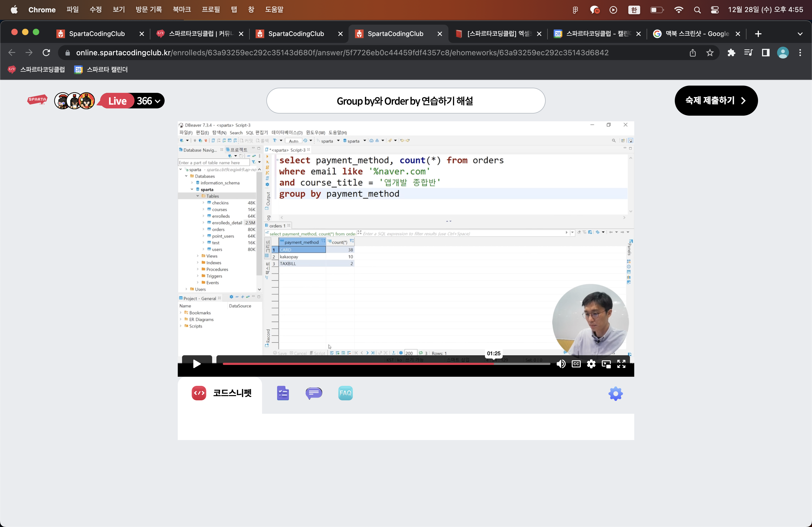
Task: Open the checklist tab icon
Action: pos(283,393)
